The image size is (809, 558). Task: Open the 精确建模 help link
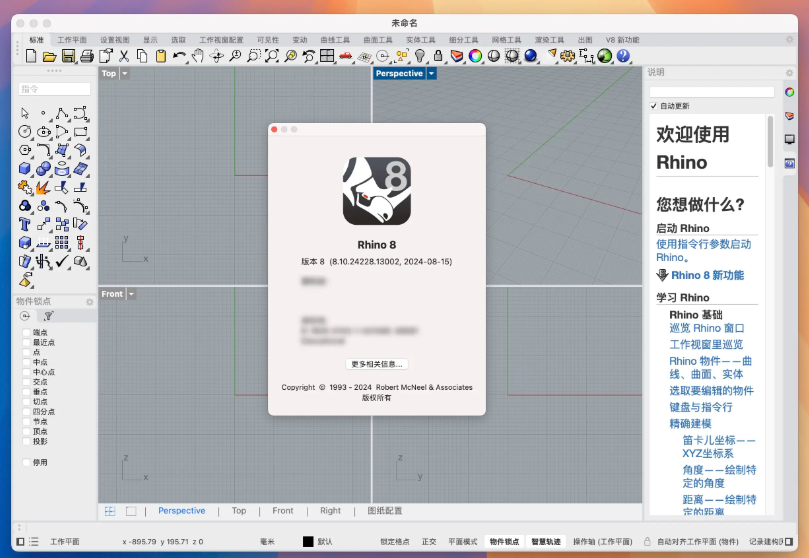point(690,423)
